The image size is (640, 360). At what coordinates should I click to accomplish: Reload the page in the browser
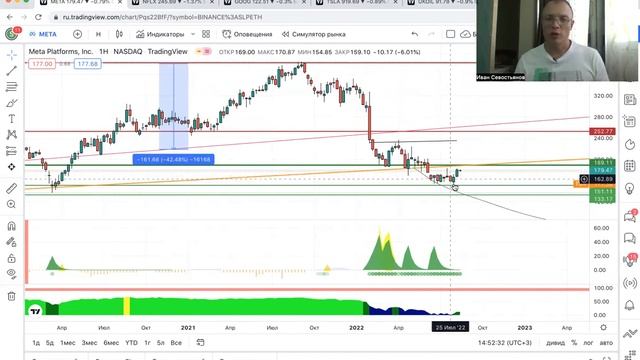(x=38, y=17)
